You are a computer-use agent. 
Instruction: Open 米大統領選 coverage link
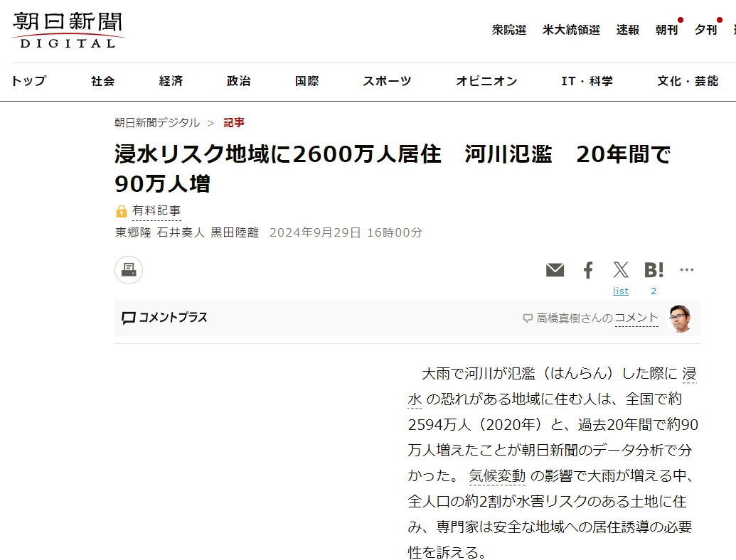tap(571, 30)
